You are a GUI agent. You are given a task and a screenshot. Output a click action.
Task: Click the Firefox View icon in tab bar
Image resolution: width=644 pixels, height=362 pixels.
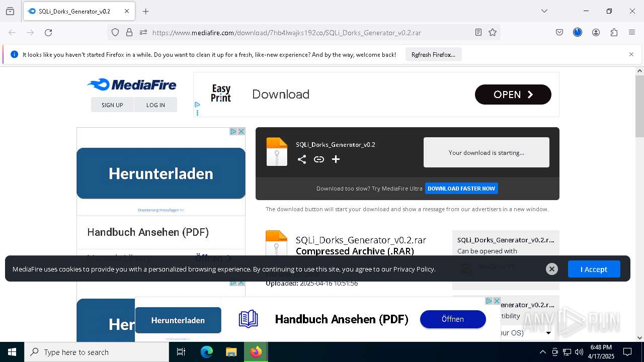[10, 11]
